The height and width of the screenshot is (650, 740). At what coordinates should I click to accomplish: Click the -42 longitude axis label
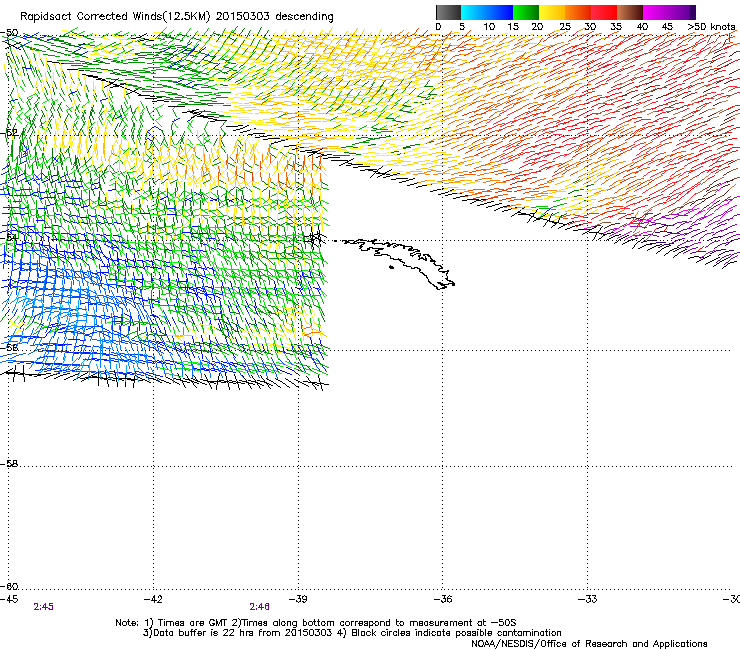point(153,599)
